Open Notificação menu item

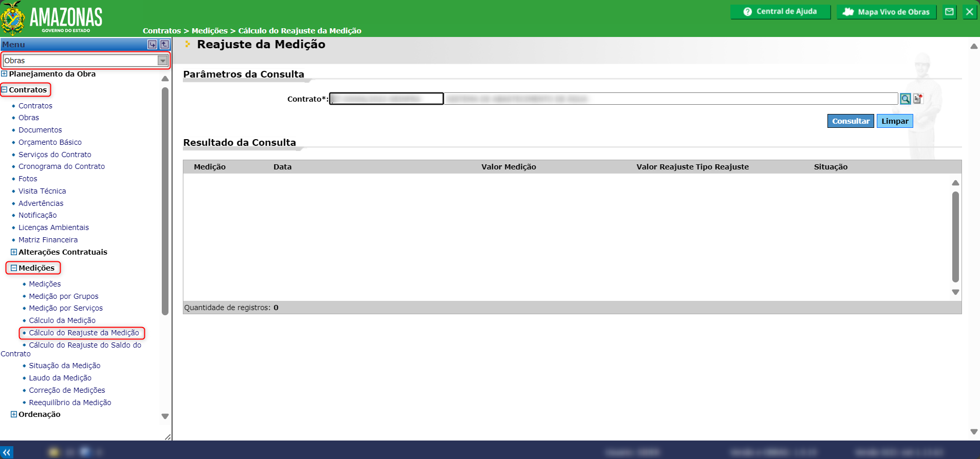[x=37, y=215]
